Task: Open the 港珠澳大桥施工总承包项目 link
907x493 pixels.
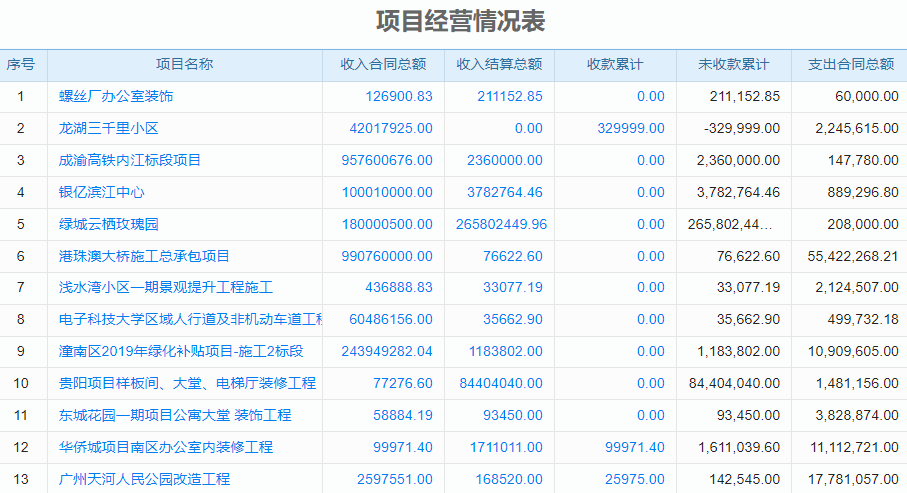Action: (144, 256)
